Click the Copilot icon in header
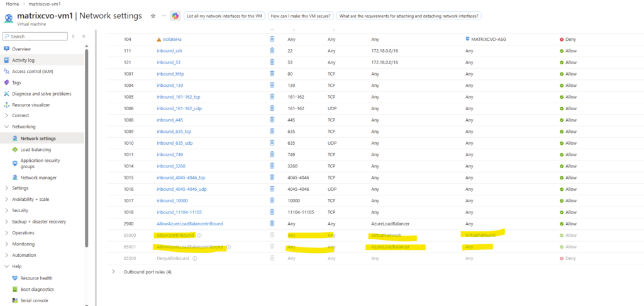This screenshot has width=644, height=306. pyautogui.click(x=175, y=16)
